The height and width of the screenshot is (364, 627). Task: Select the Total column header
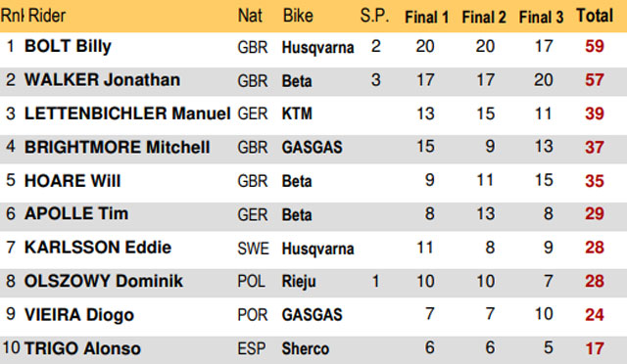595,16
